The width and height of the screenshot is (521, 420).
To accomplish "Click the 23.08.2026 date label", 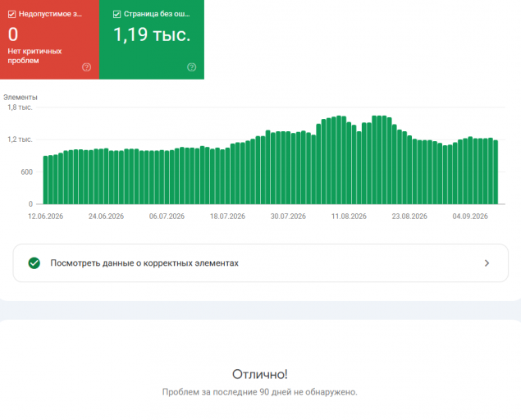I will [409, 217].
